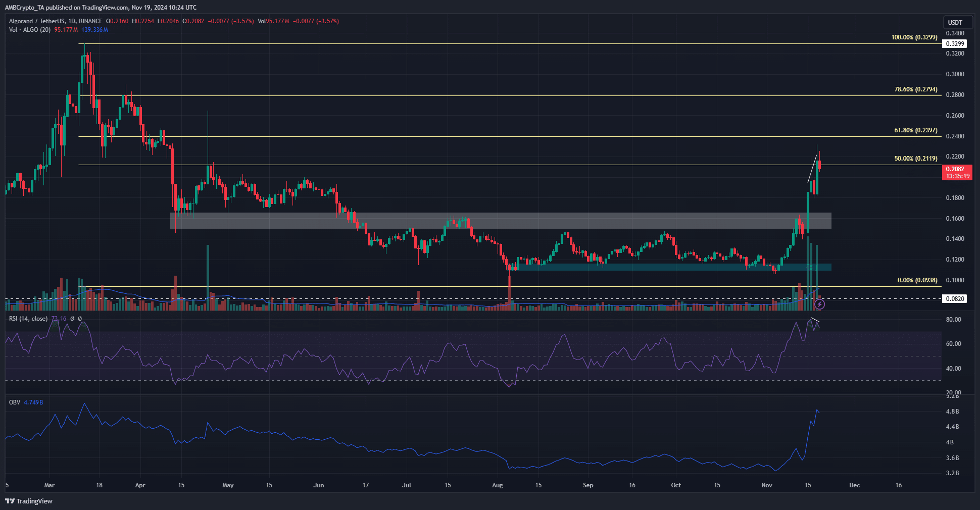Image resolution: width=980 pixels, height=510 pixels.
Task: Click the 61.80% (0.2397) Fibonacci label
Action: [x=916, y=130]
